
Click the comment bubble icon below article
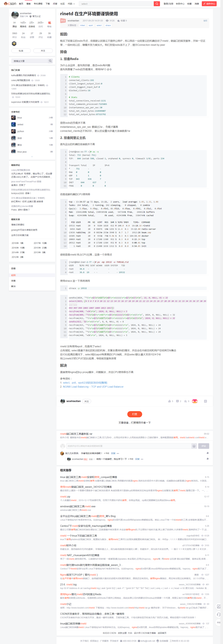[x=177, y=401]
